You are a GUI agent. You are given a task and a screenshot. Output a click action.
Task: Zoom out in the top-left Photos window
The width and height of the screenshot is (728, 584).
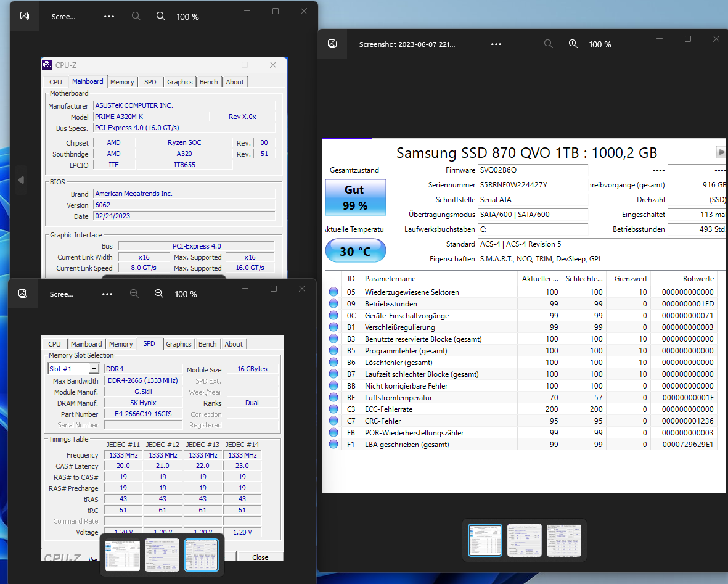pyautogui.click(x=136, y=16)
